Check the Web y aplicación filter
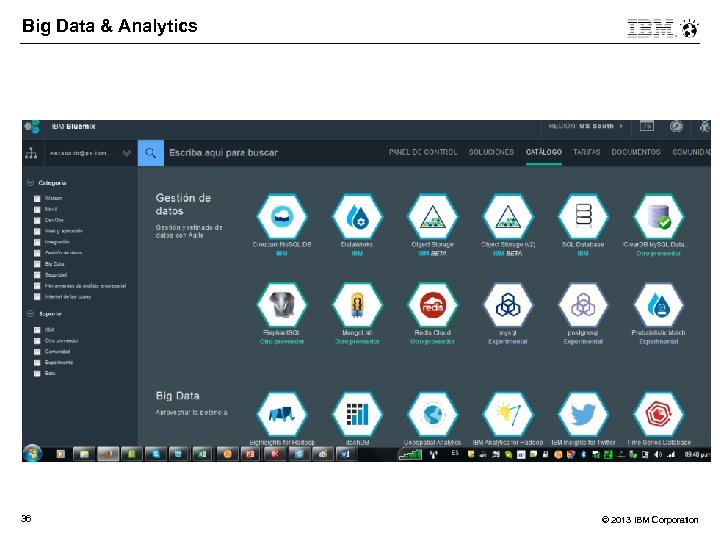The height and width of the screenshot is (540, 720). coord(37,231)
